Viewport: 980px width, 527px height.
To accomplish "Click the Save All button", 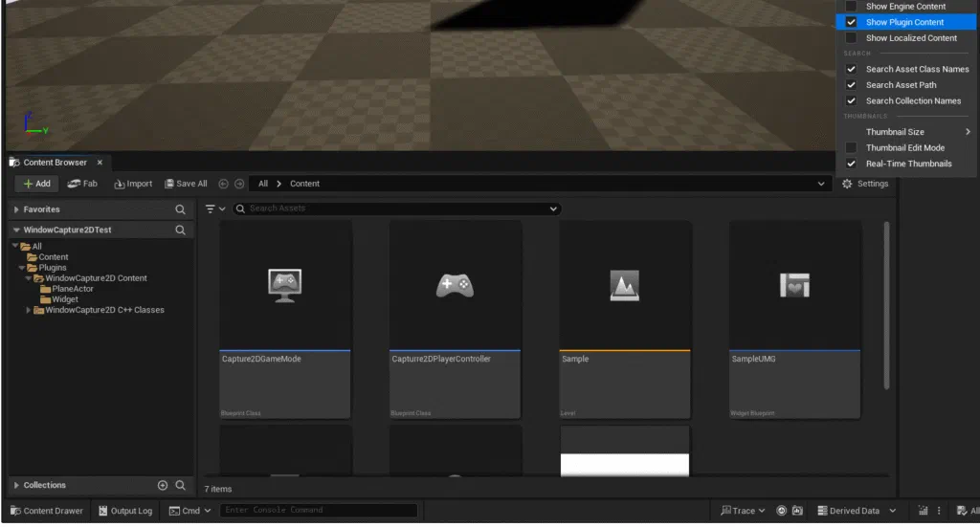I will 186,184.
